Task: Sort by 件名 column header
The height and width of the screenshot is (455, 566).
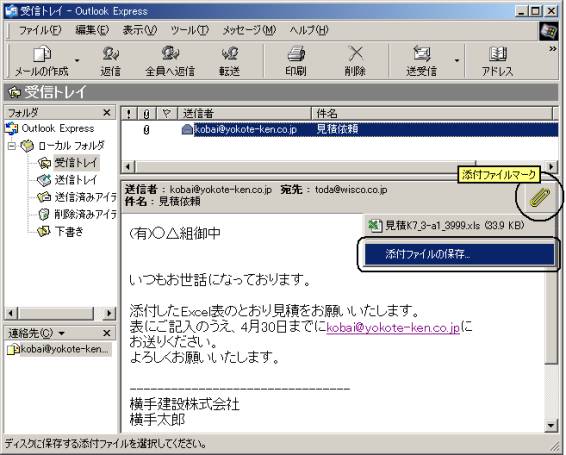Action: (x=432, y=114)
